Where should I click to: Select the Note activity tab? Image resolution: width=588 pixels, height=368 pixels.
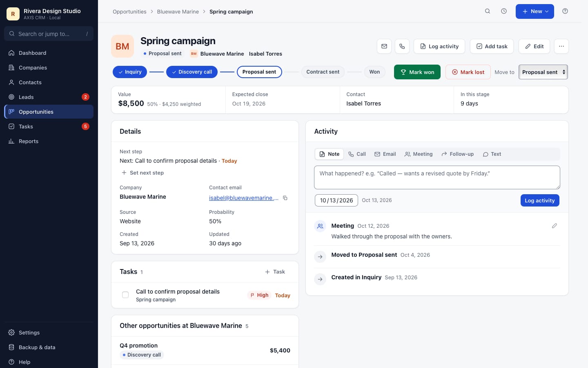tap(329, 154)
